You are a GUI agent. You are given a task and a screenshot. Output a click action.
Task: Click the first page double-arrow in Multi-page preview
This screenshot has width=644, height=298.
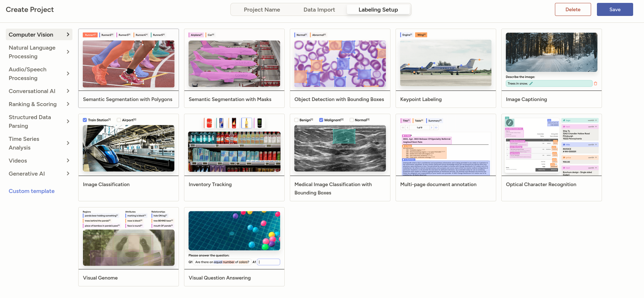[x=403, y=128]
